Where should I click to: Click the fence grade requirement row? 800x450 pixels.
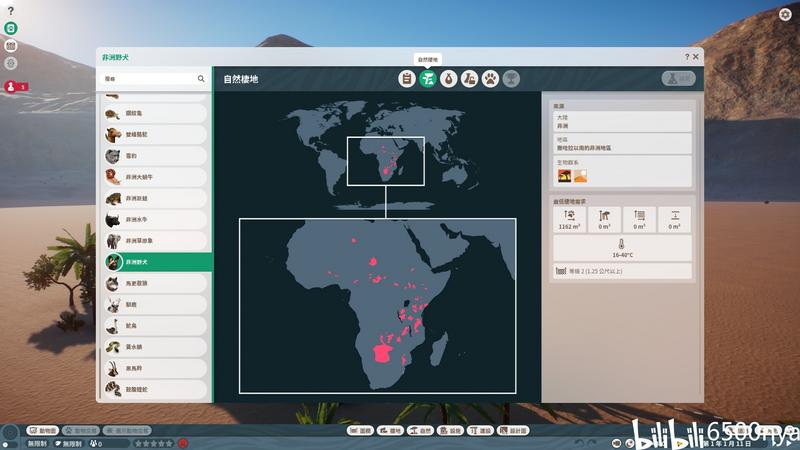coord(622,271)
